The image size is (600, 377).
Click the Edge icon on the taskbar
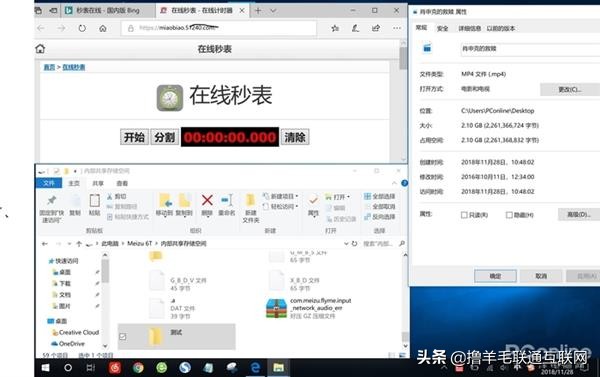point(255,368)
